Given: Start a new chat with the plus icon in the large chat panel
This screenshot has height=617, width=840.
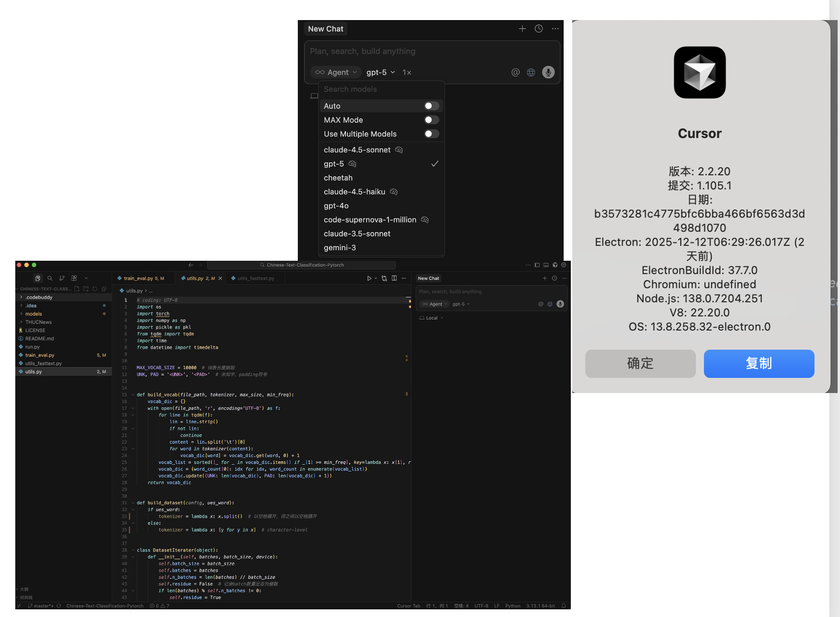Looking at the screenshot, I should tap(522, 29).
